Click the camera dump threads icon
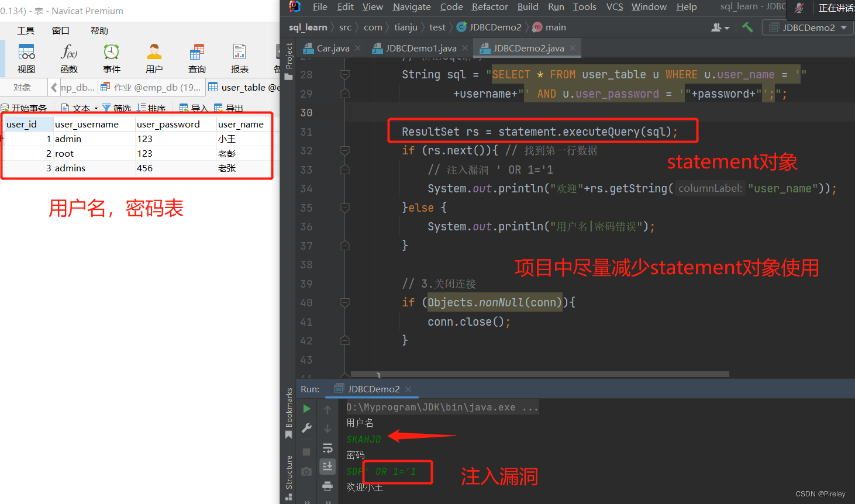 click(306, 471)
